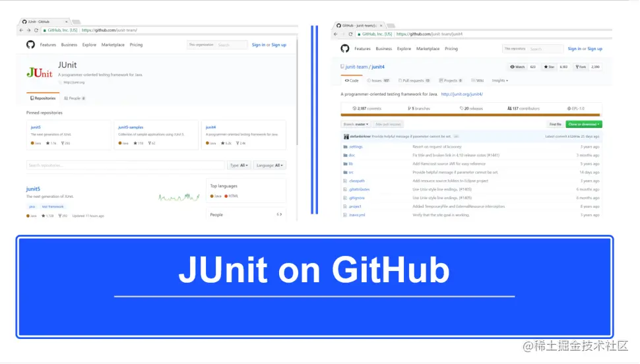Viewport: 640px width, 364px height.
Task: Open green Clone or download dropdown
Action: 584,124
